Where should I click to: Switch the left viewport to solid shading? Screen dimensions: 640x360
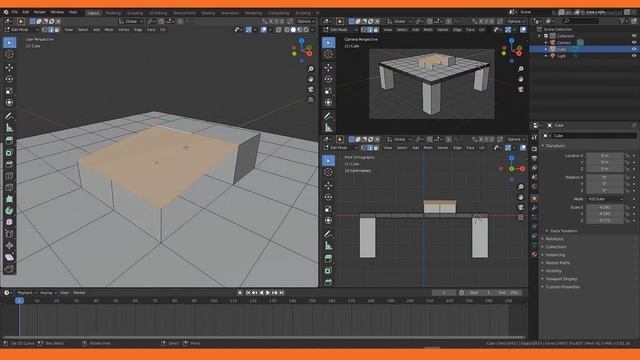click(293, 30)
